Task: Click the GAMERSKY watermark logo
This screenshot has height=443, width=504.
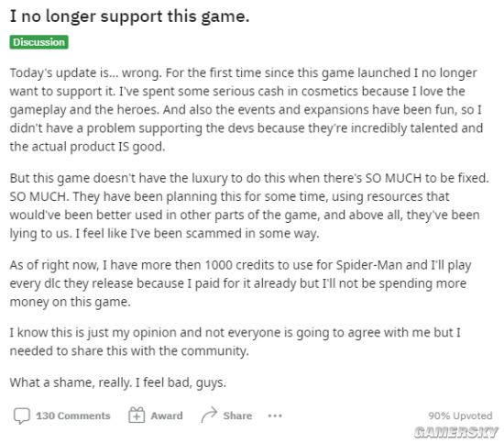Action: 456,432
